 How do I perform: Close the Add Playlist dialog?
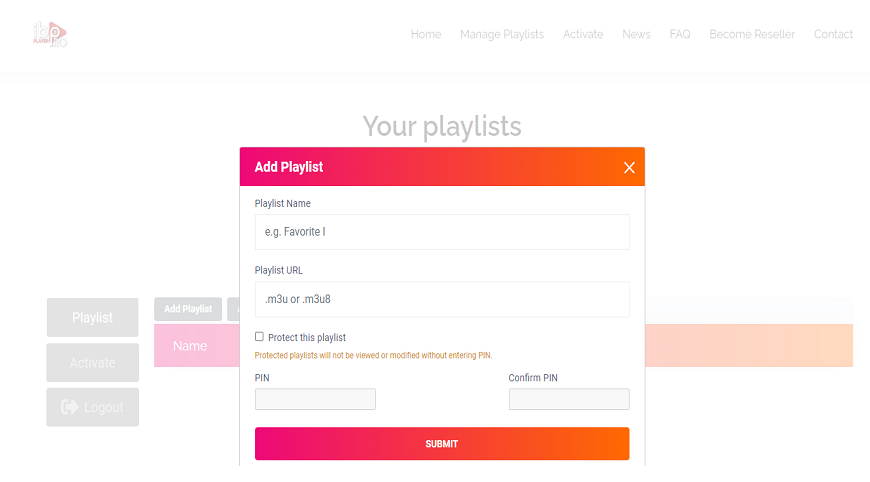[629, 168]
